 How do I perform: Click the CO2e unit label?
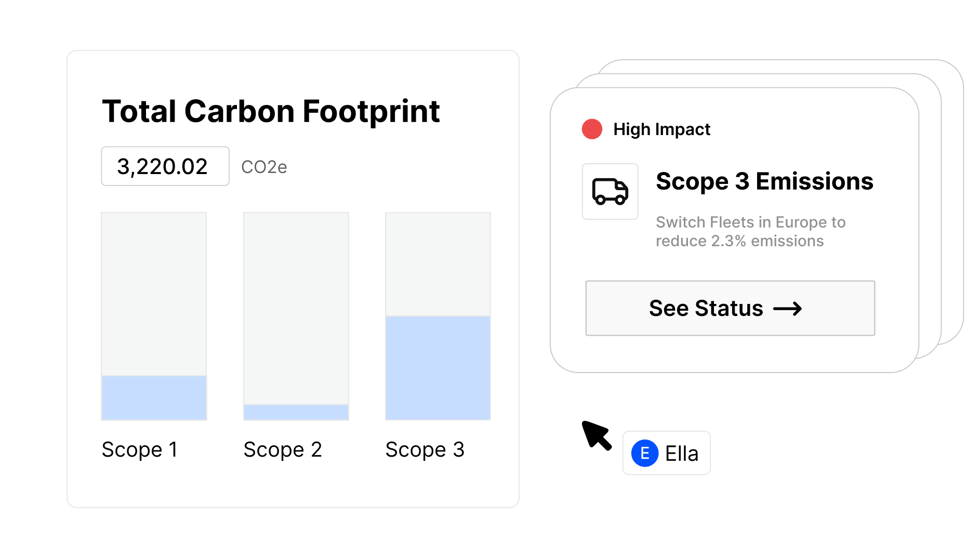264,167
